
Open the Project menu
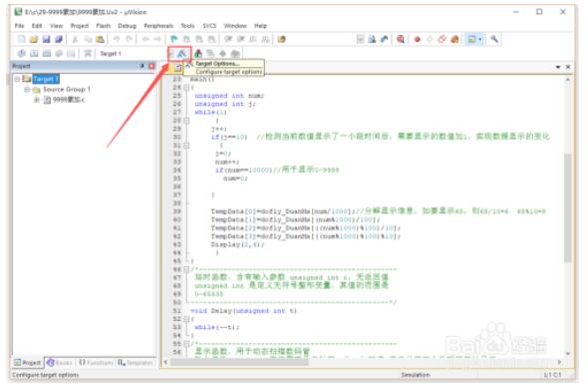click(80, 26)
